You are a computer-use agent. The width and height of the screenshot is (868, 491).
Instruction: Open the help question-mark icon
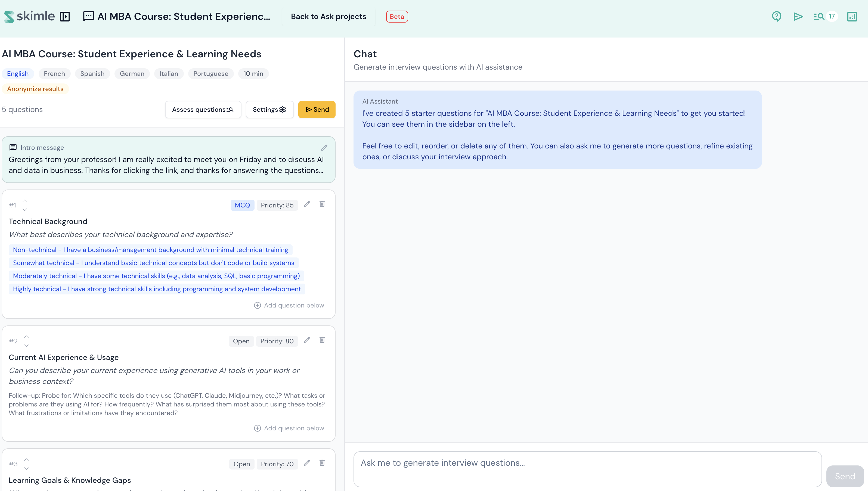[776, 16]
